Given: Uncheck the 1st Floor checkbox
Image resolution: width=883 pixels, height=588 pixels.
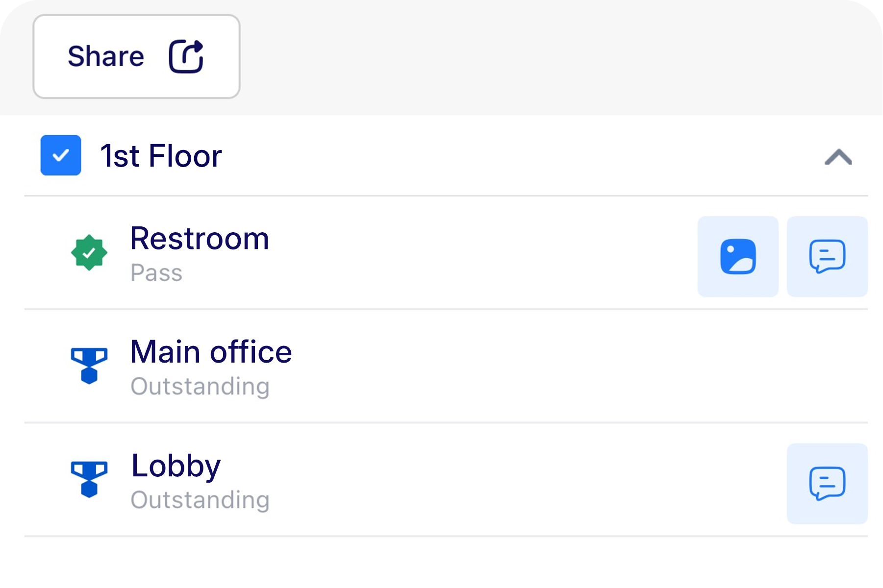Looking at the screenshot, I should 61,155.
